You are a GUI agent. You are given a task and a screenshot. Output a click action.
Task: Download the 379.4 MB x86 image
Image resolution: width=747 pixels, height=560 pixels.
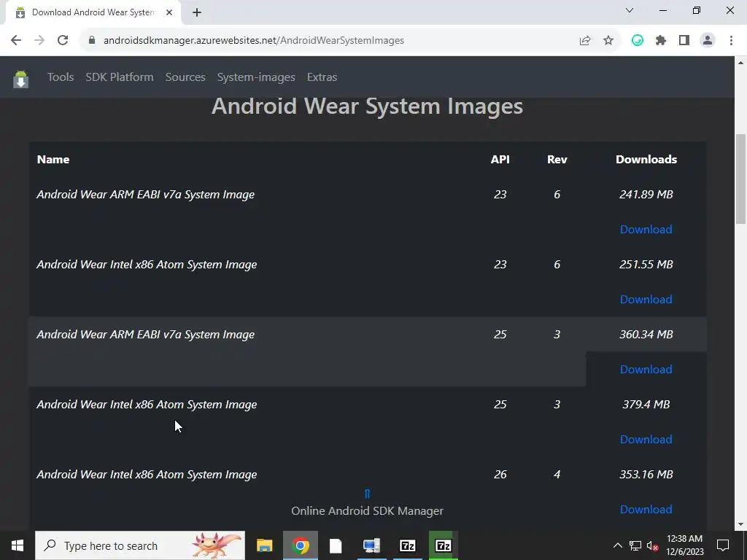(646, 440)
